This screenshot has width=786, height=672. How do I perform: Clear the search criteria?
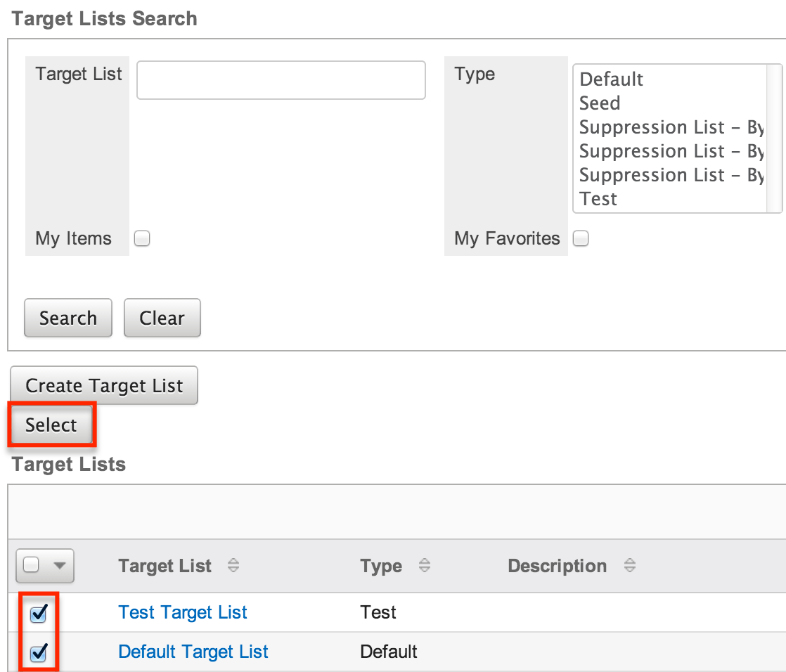tap(162, 318)
